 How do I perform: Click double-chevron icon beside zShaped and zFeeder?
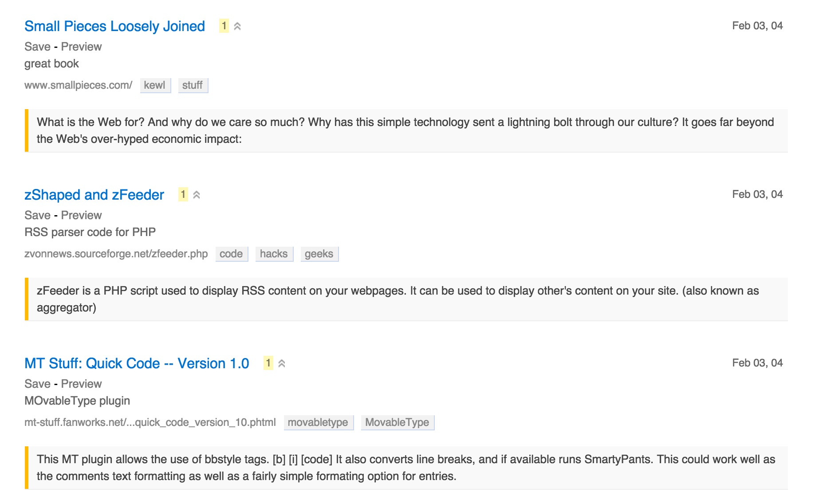point(197,195)
